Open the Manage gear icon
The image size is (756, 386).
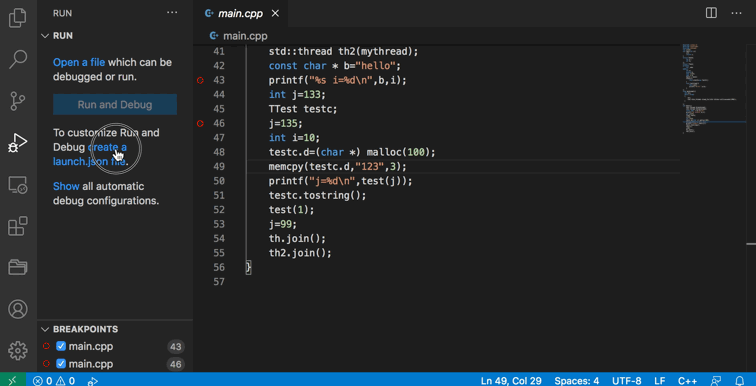(18, 350)
